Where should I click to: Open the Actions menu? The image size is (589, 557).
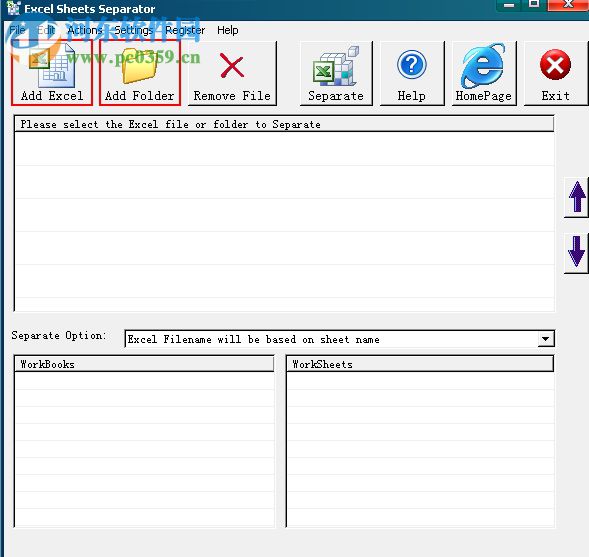click(85, 30)
